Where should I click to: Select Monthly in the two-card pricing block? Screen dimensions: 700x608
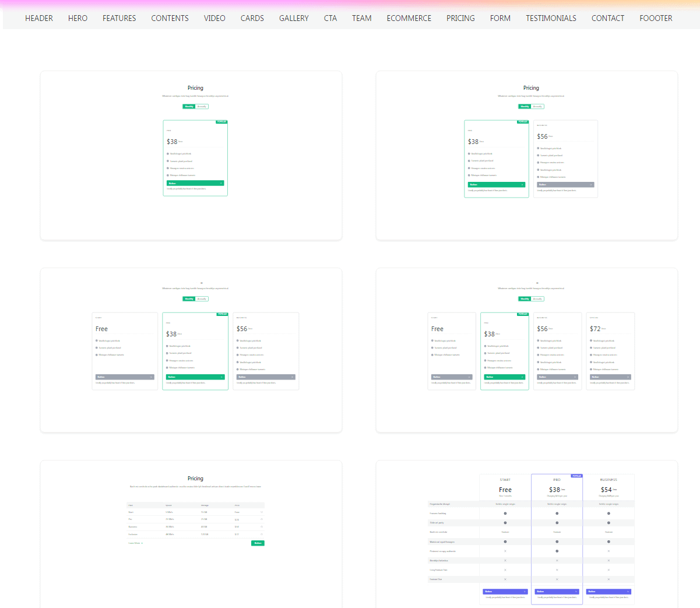(525, 107)
